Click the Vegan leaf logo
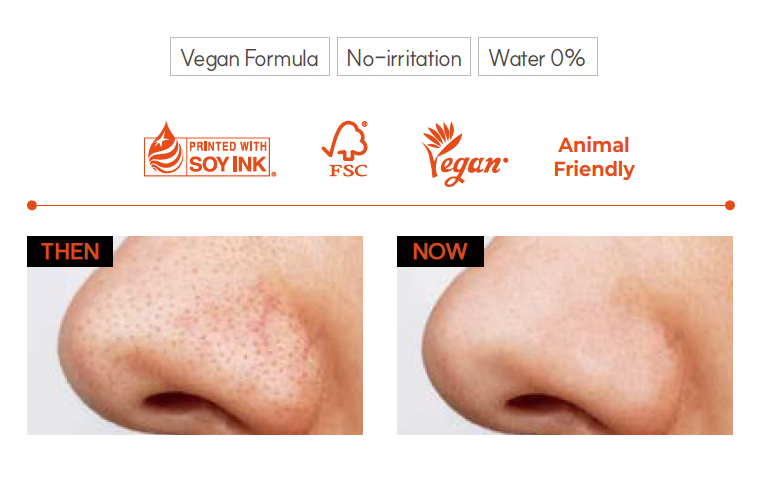Screen dimensions: 768x486 464,154
